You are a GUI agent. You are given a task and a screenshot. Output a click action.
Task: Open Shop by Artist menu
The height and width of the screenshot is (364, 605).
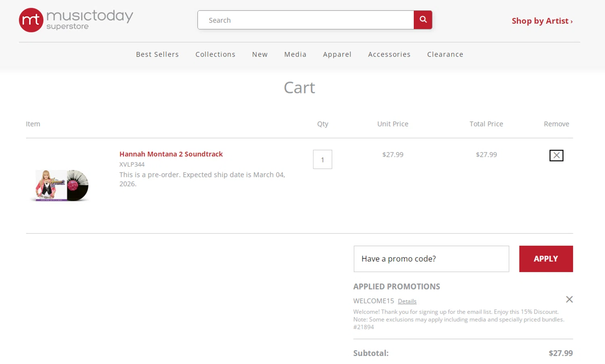[542, 21]
